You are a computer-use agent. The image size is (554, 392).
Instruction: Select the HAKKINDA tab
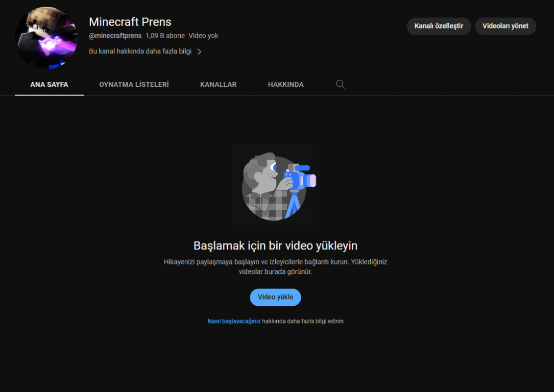286,84
